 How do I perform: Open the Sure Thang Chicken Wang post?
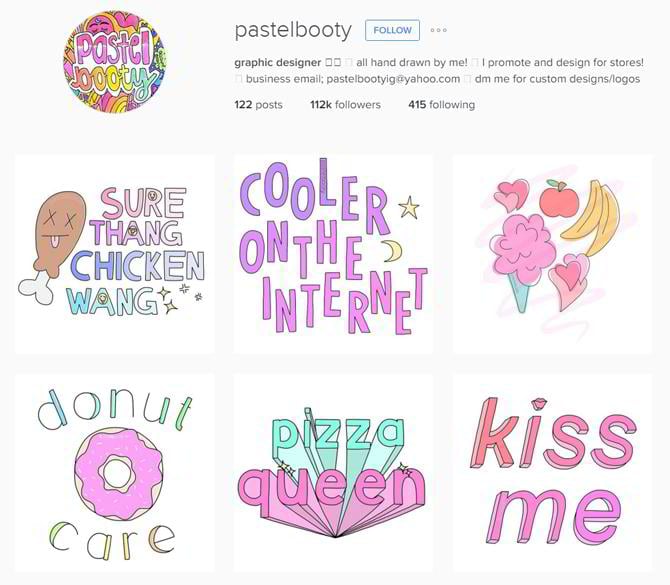[115, 254]
